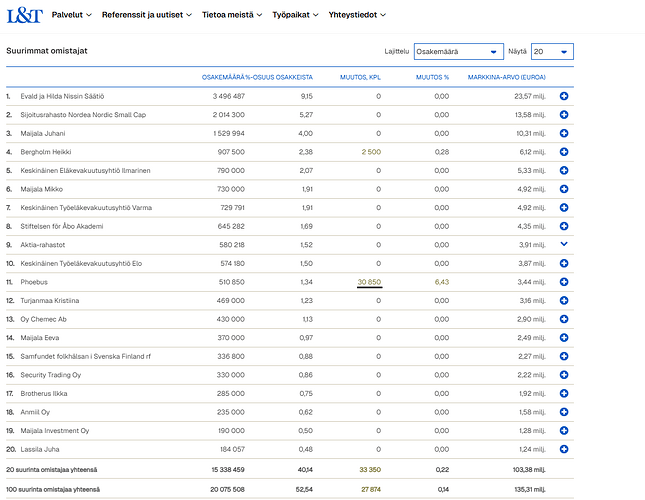Expand Security Trading Oy row
645x500 pixels.
pos(564,375)
